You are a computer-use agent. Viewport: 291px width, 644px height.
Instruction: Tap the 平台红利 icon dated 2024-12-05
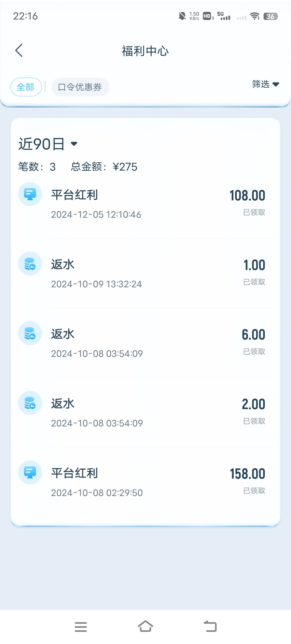tap(30, 194)
